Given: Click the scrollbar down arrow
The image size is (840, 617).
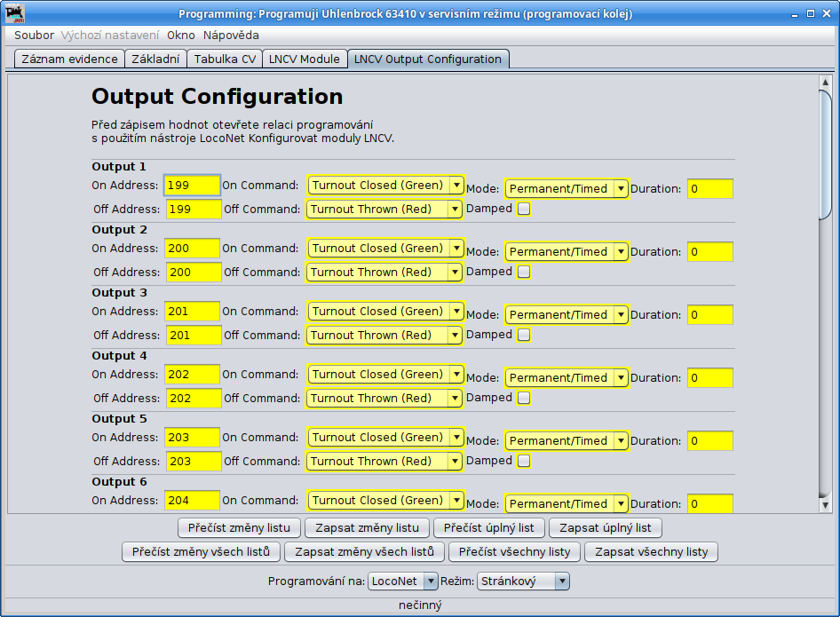Looking at the screenshot, I should pos(825,504).
